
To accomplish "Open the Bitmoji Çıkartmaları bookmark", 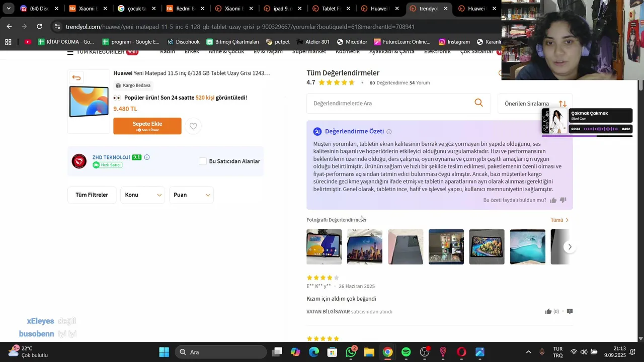I will [232, 42].
